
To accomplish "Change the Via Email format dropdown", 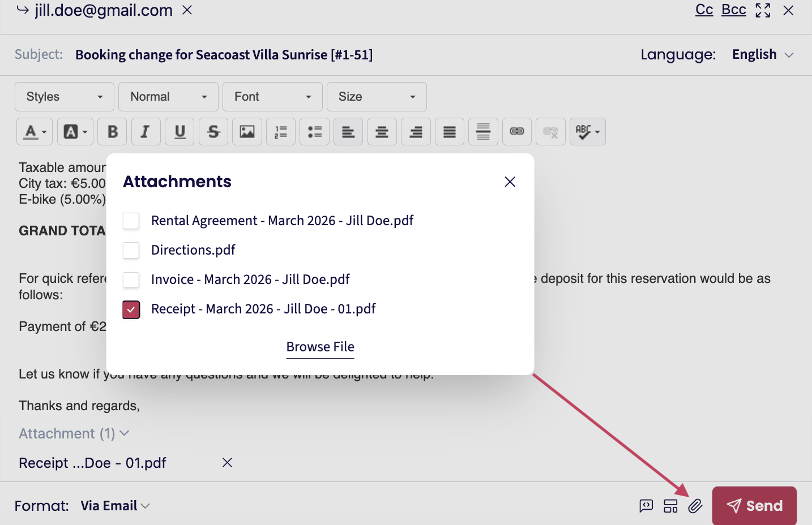I will 115,506.
